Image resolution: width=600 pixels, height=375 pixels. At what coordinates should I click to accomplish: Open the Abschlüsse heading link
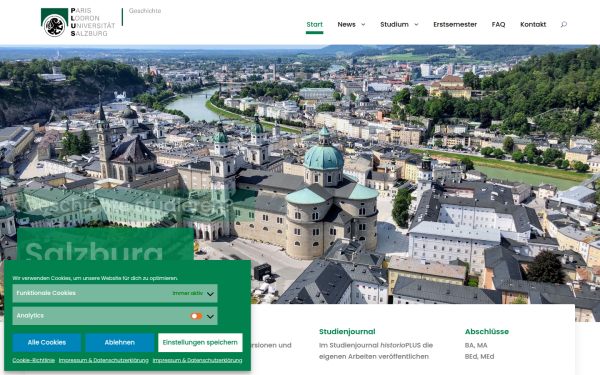487,332
